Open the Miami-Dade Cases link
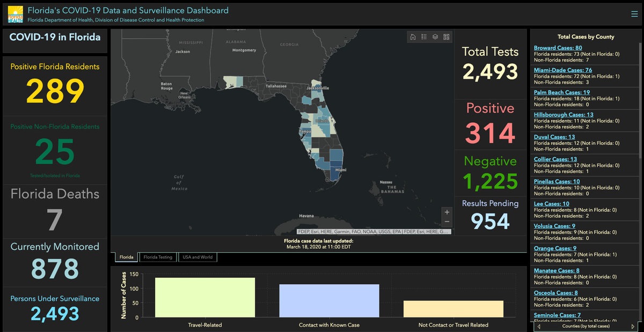Viewport: 644px width, 332px height. click(x=562, y=70)
